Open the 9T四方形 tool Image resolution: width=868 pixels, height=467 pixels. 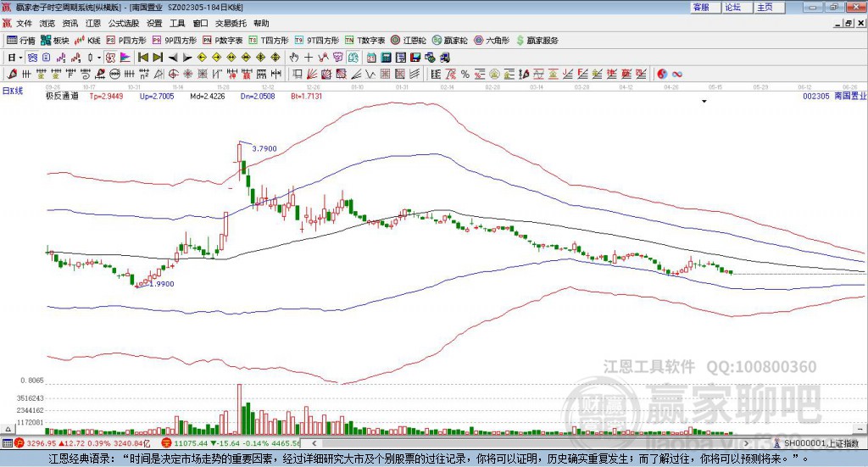(x=317, y=41)
